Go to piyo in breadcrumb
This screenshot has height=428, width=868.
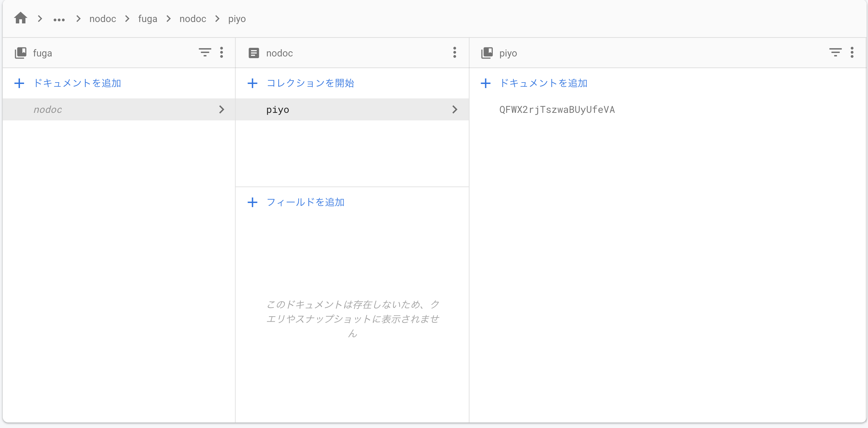pos(237,19)
